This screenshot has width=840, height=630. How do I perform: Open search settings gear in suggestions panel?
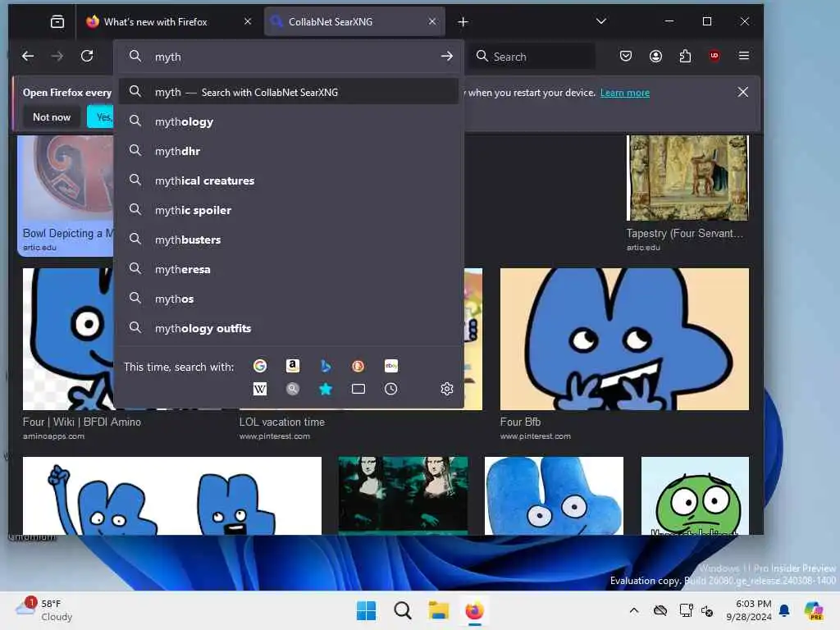click(447, 389)
